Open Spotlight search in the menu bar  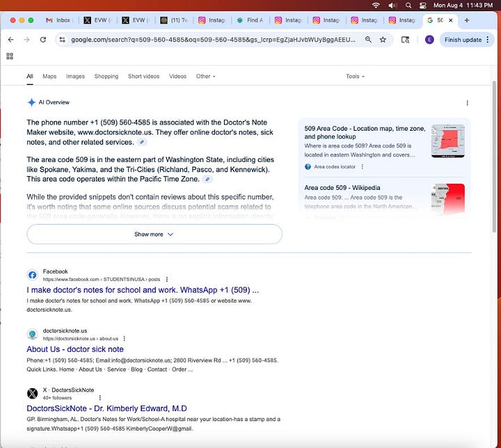pos(408,5)
